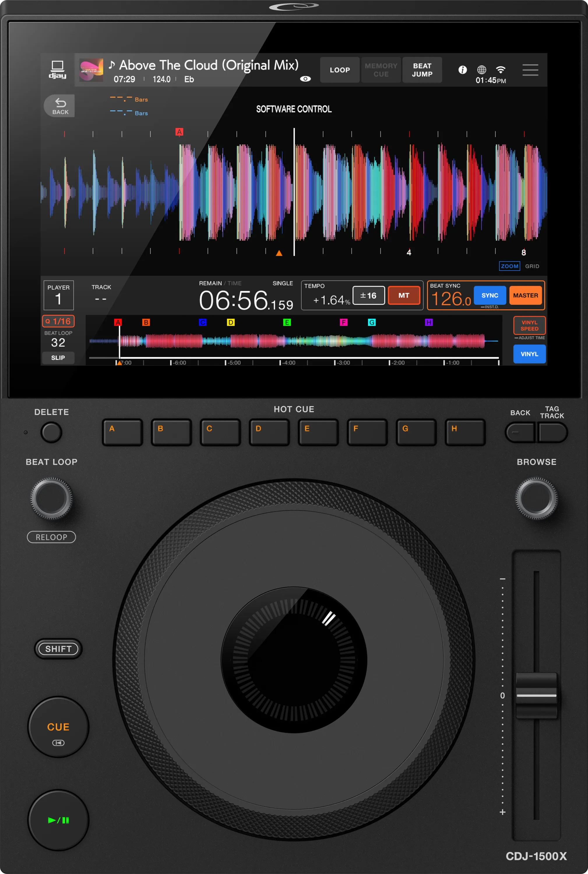The height and width of the screenshot is (874, 588).
Task: Trigger hardware HOT CUE pad D
Action: point(269,432)
